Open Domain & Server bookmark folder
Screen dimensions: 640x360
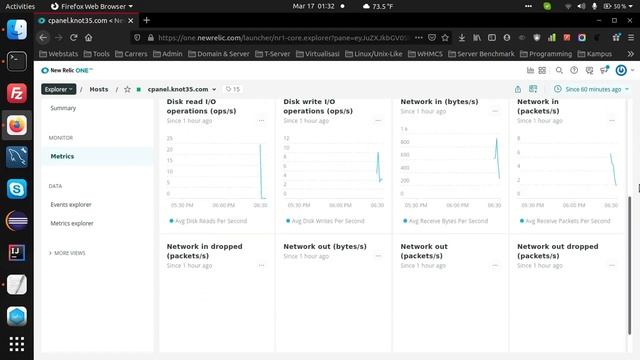pyautogui.click(x=218, y=54)
